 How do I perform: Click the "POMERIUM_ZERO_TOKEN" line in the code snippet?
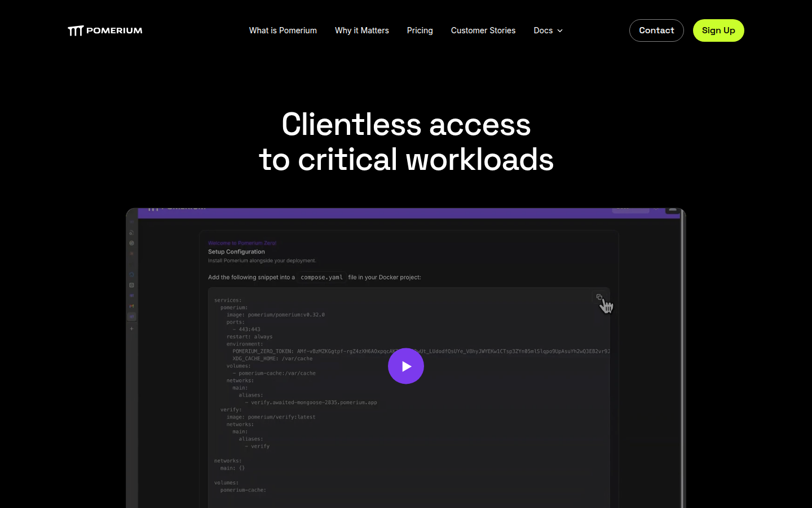click(421, 351)
